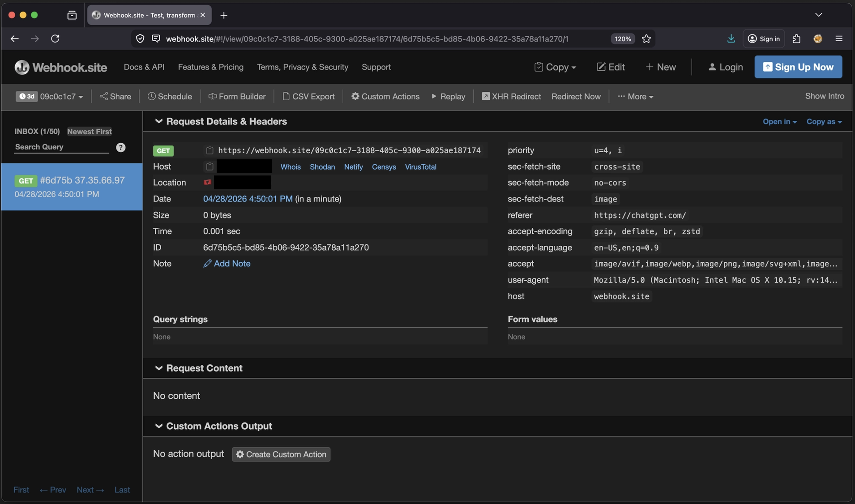The width and height of the screenshot is (855, 504).
Task: Copy the Host value with clipboard icon
Action: pos(209,167)
